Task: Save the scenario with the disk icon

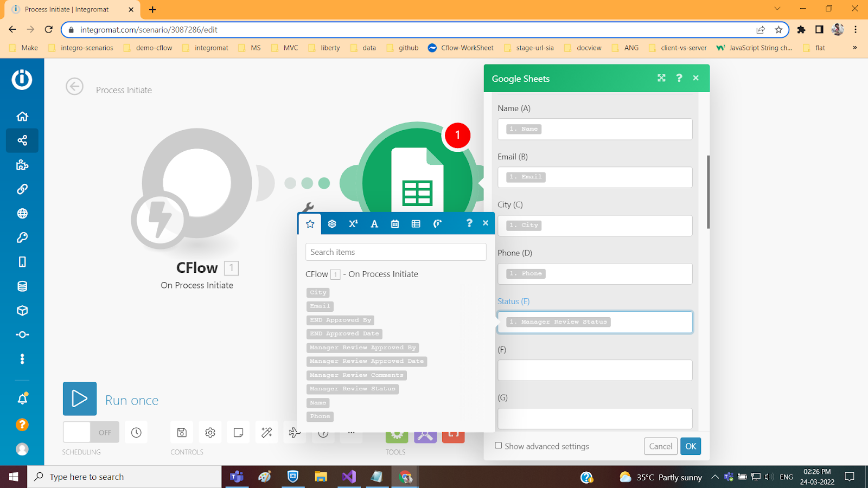Action: point(182,432)
